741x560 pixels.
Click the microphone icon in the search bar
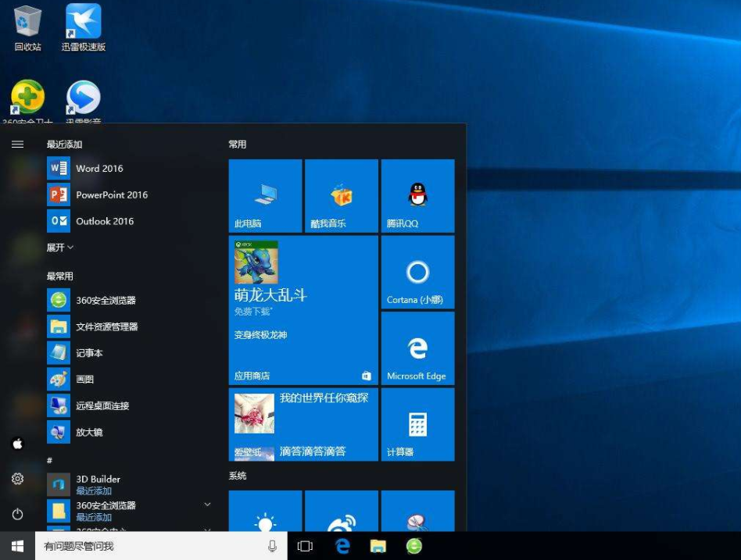tap(271, 546)
